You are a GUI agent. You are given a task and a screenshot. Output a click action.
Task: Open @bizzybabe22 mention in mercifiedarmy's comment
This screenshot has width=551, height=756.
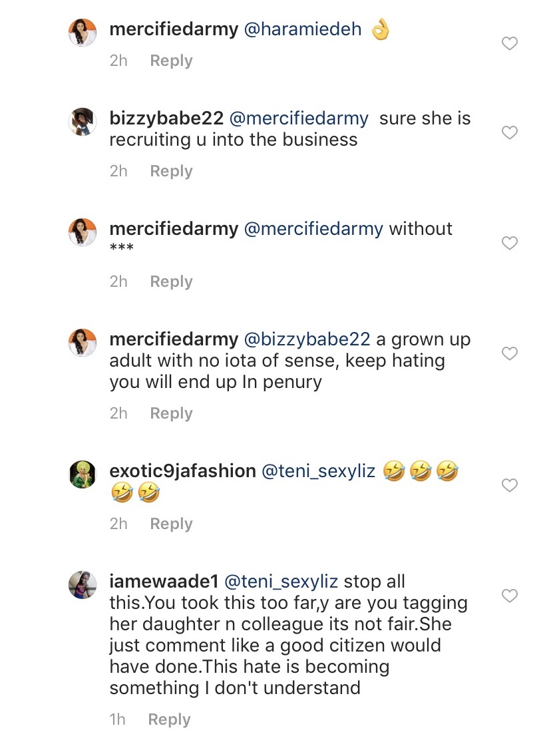(307, 339)
